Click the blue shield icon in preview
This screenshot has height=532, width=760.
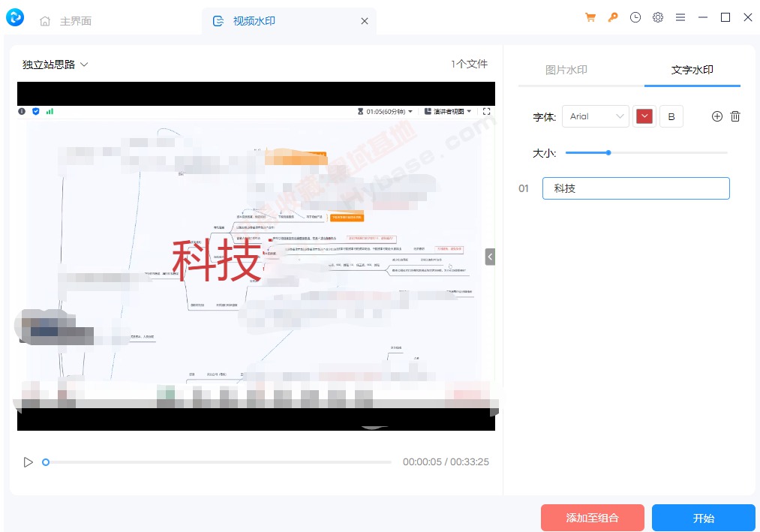point(36,111)
